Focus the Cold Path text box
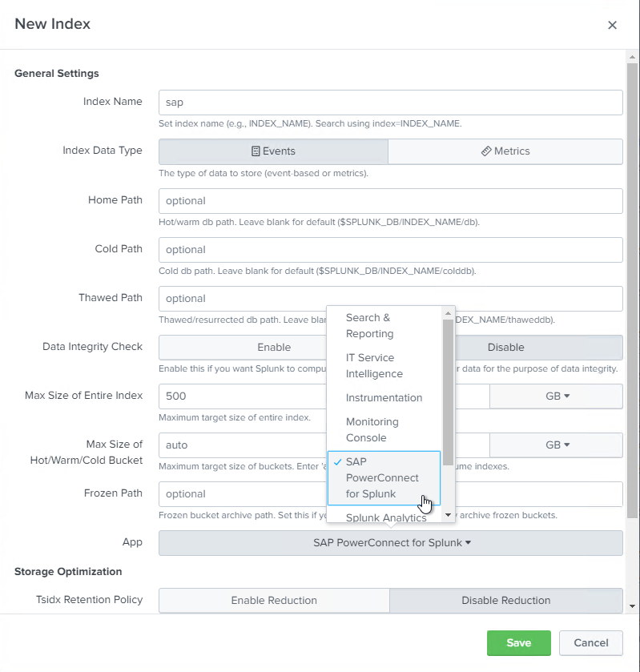Screen dimensions: 640x672 pos(390,250)
